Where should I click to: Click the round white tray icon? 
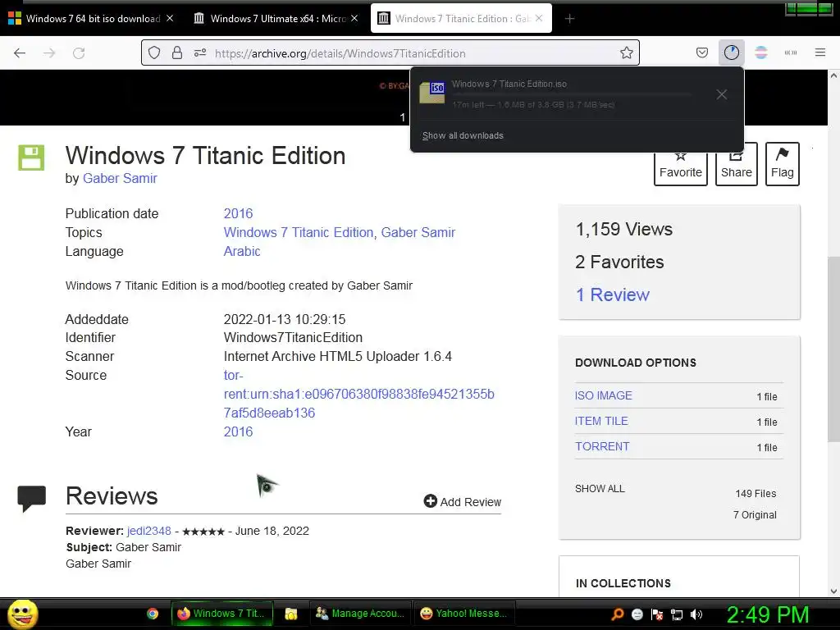coord(637,614)
